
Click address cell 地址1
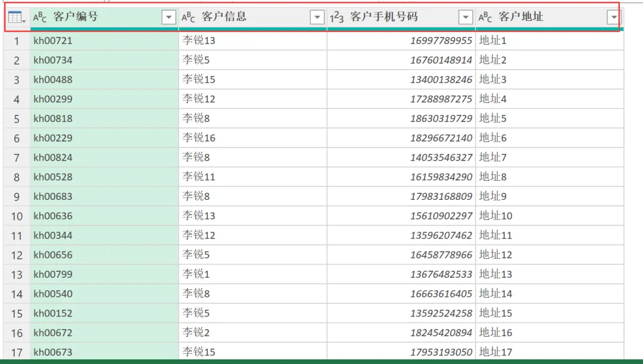tap(550, 40)
